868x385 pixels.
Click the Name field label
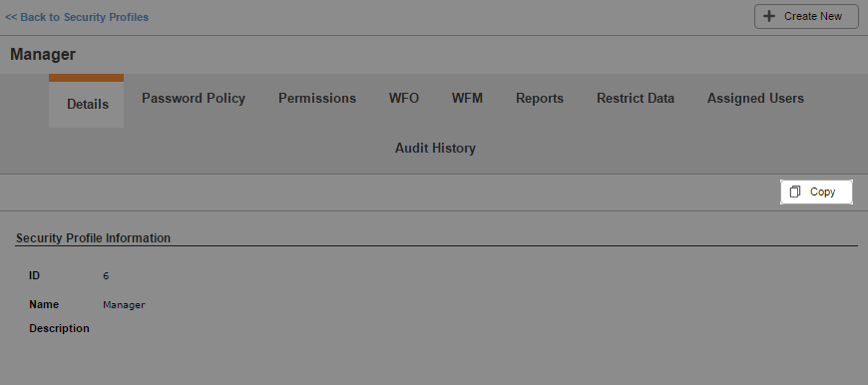[x=44, y=304]
